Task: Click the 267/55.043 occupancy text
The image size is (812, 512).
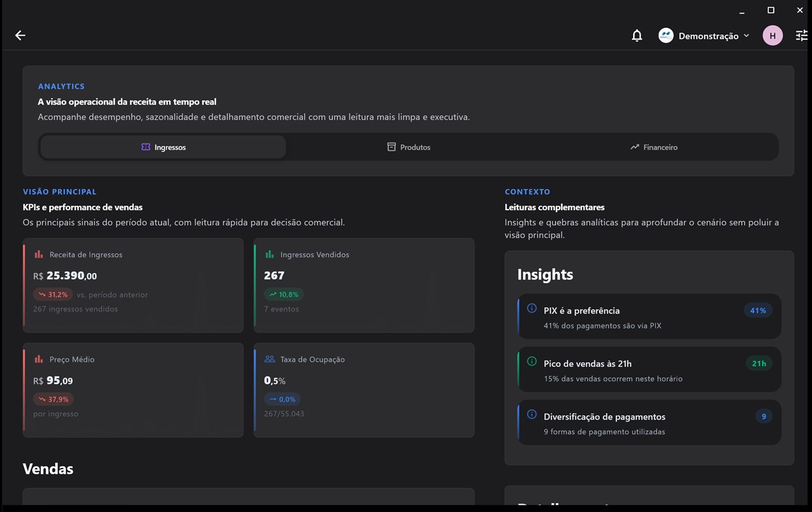Action: tap(284, 414)
